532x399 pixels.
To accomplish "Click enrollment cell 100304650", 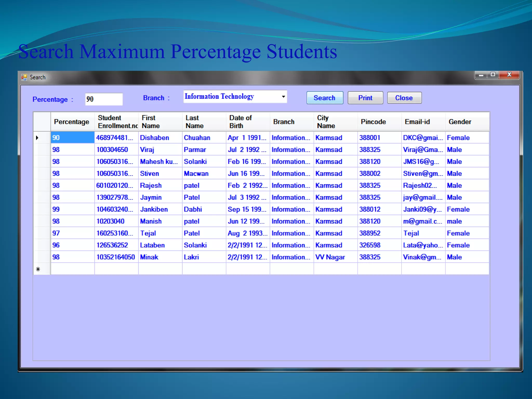I will tap(116, 150).
